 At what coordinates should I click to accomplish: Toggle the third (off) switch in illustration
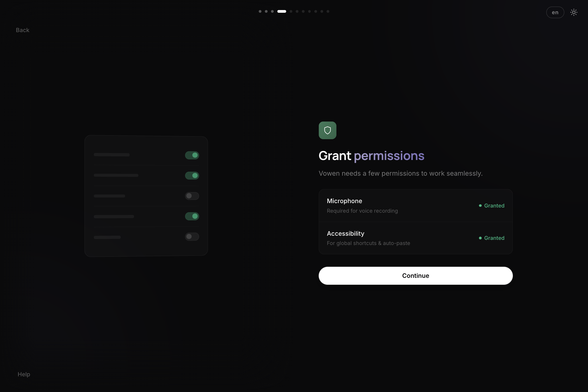[x=192, y=196]
